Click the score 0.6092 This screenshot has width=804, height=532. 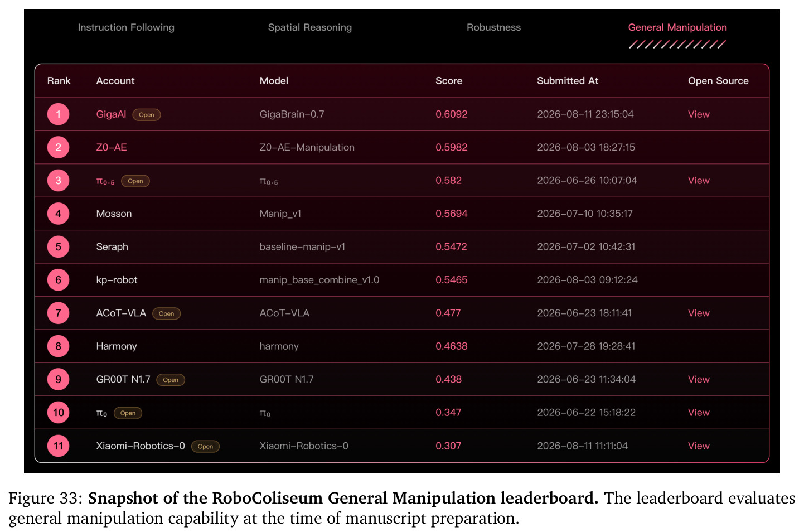click(452, 114)
